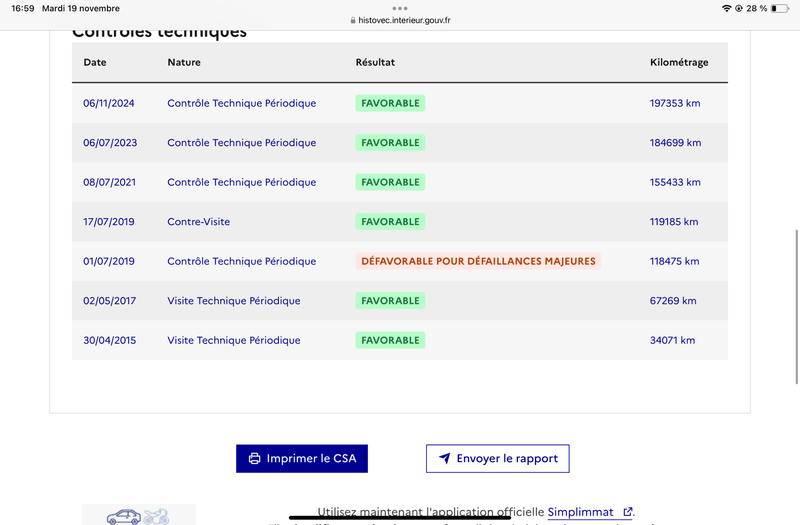Click the Envoyer le rapport button
The image size is (800, 525).
pyautogui.click(x=497, y=459)
